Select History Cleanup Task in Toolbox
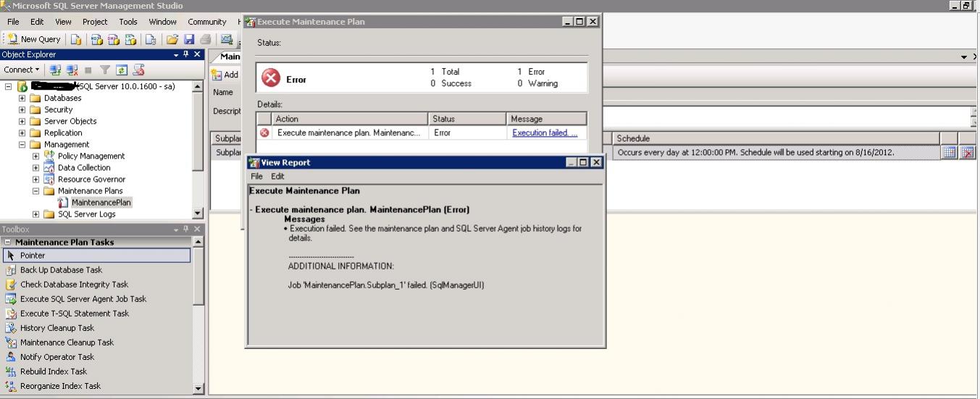 tap(97, 328)
